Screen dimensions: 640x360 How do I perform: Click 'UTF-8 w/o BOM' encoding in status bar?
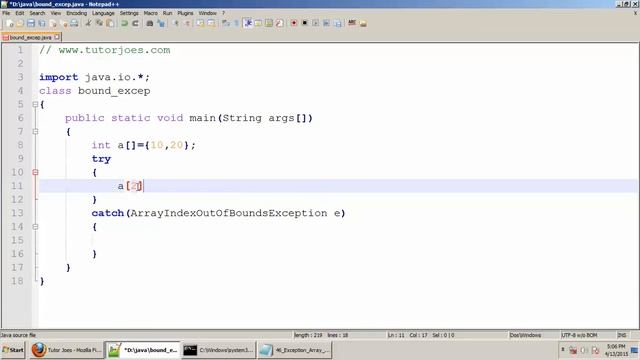579,335
